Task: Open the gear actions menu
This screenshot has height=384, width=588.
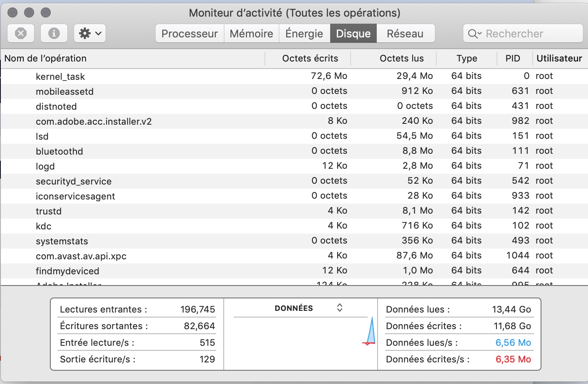Action: pos(90,33)
